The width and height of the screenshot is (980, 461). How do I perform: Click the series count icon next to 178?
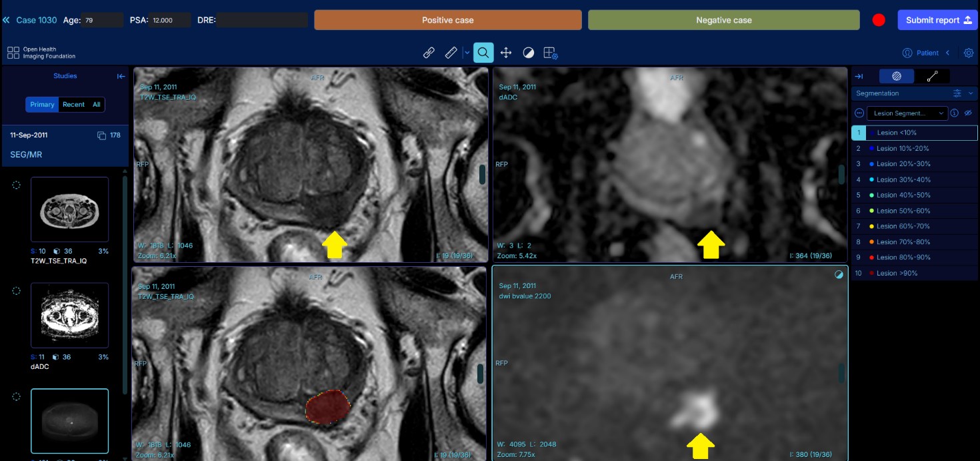click(102, 135)
